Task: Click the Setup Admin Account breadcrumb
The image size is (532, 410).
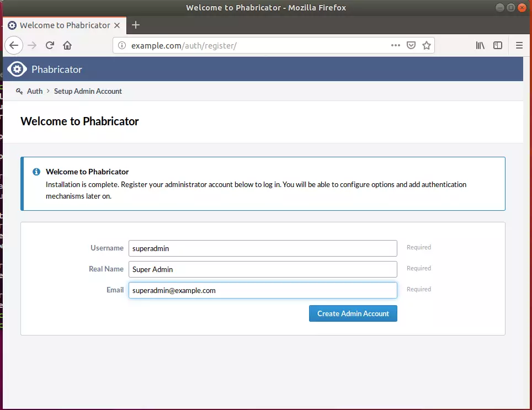Action: click(x=88, y=91)
